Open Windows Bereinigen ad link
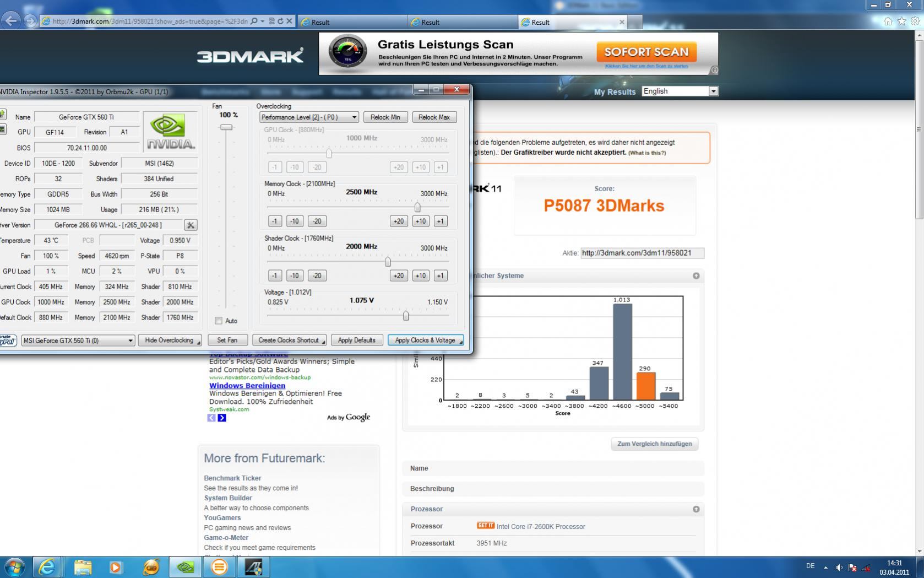Viewport: 924px width, 578px height. point(247,386)
